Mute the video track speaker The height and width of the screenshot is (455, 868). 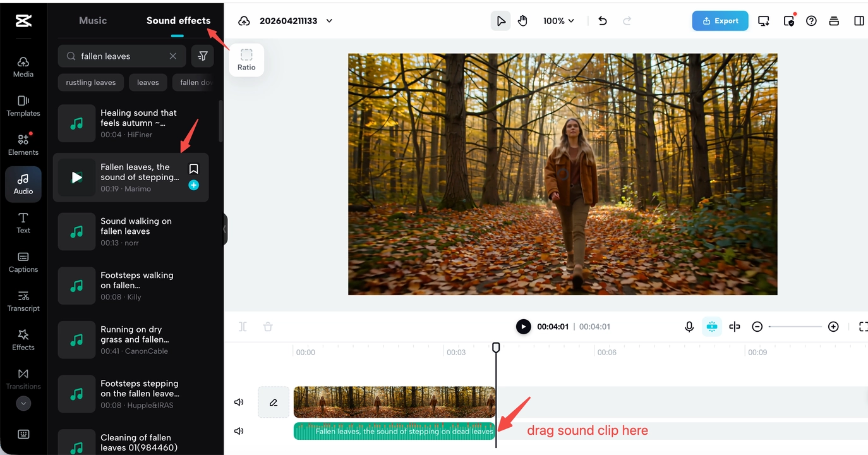click(x=239, y=402)
